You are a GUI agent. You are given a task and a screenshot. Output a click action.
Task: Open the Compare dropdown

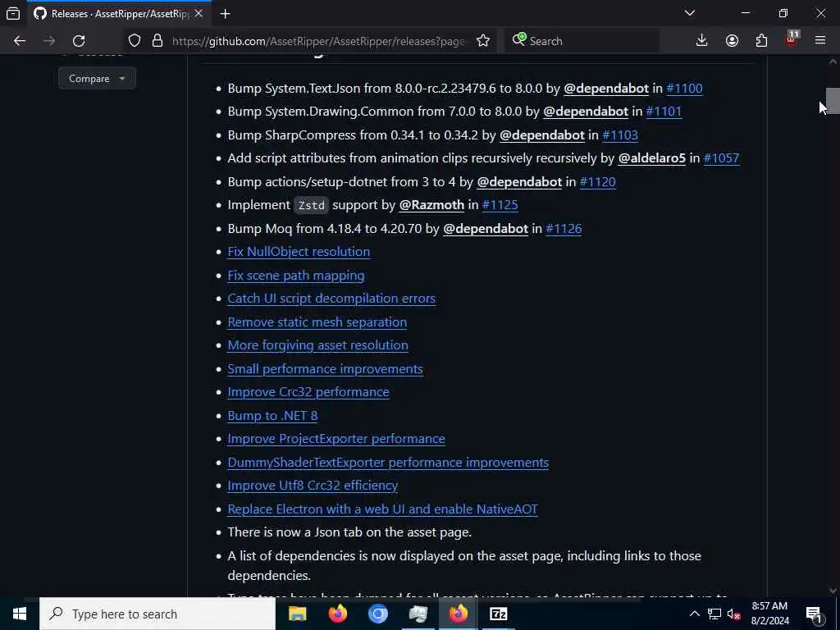[x=97, y=79]
